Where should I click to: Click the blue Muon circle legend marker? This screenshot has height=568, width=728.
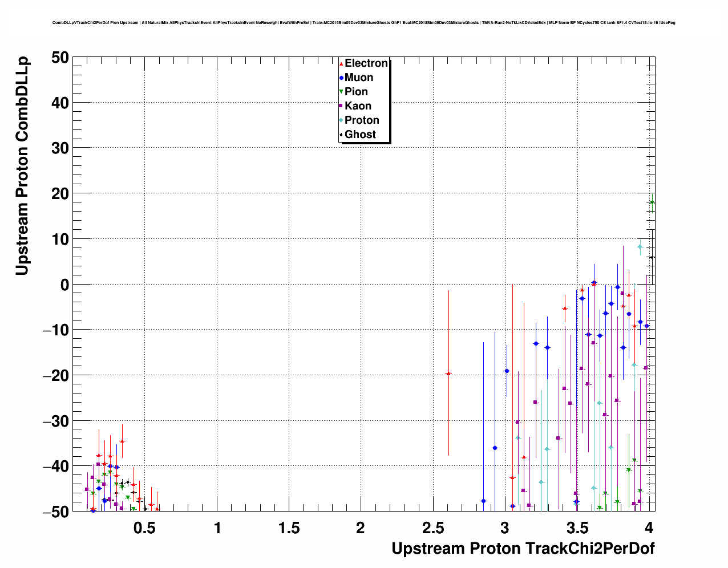(x=341, y=78)
